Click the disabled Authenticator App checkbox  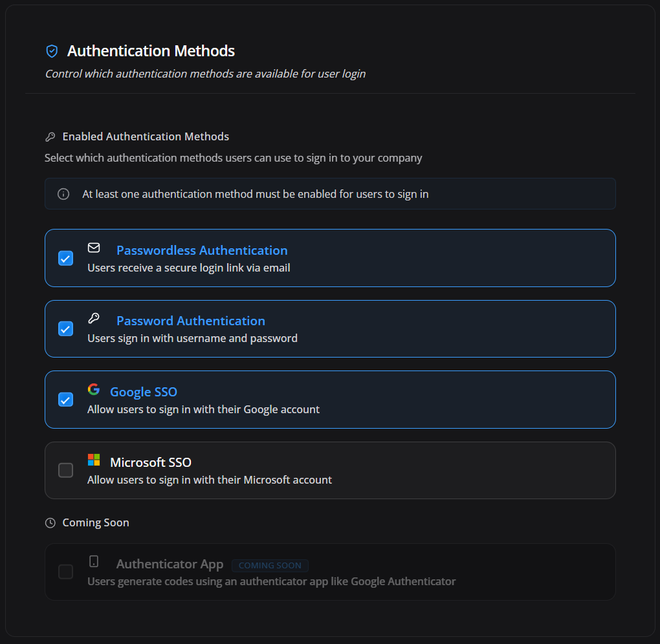pos(65,572)
